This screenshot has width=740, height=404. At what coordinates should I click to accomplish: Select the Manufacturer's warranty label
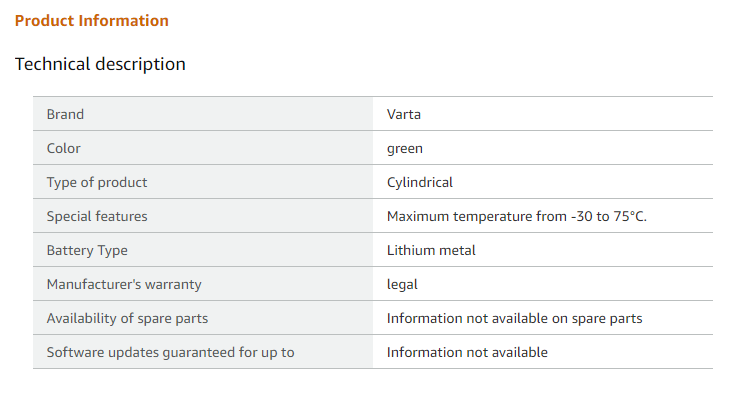(x=124, y=285)
